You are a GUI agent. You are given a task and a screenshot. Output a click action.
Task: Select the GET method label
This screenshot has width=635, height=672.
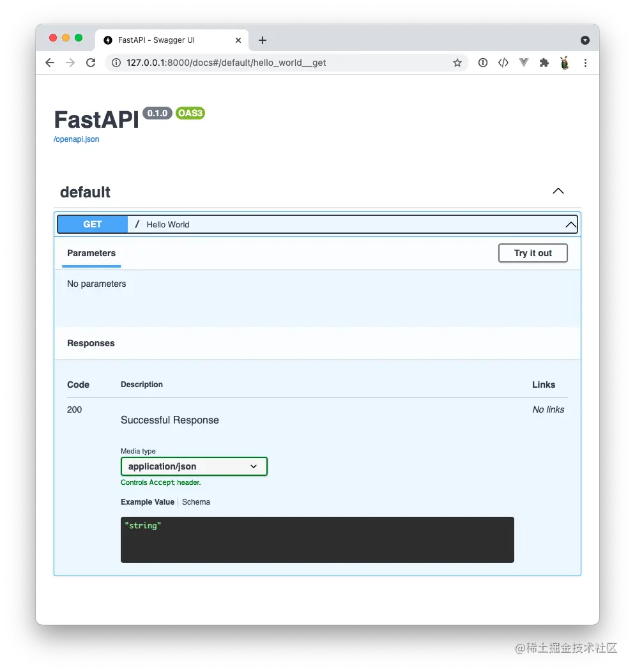pyautogui.click(x=92, y=224)
